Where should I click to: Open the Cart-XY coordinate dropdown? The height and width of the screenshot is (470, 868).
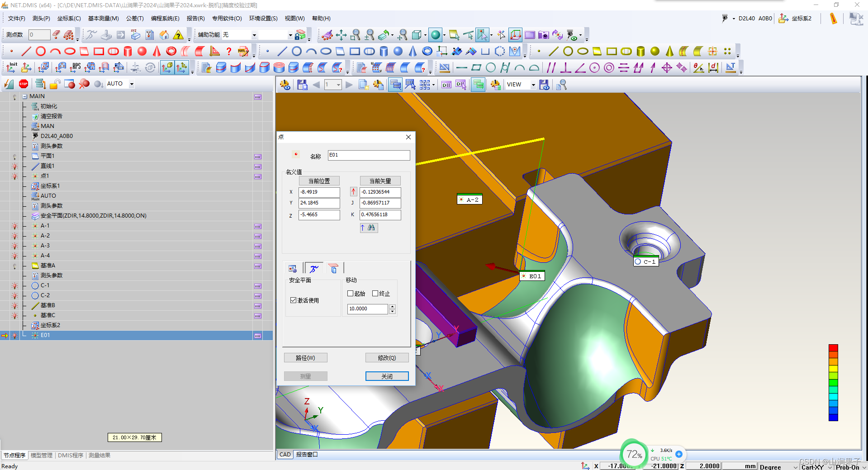(830, 467)
